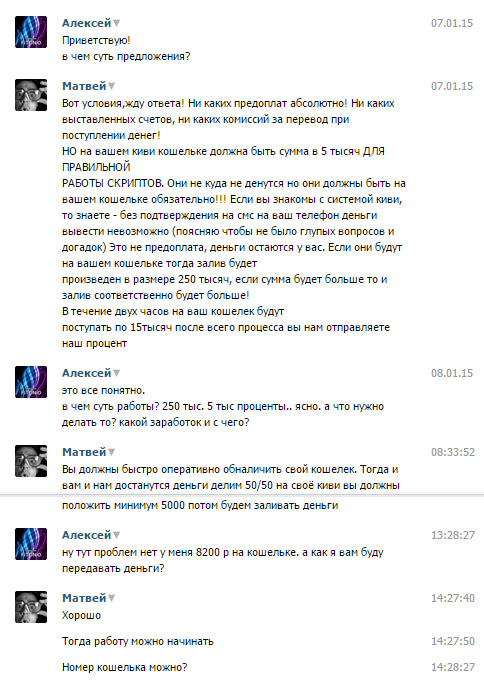484x682 pixels.
Task: Expand the arrow beside Алексей in first message
Action: point(117,23)
